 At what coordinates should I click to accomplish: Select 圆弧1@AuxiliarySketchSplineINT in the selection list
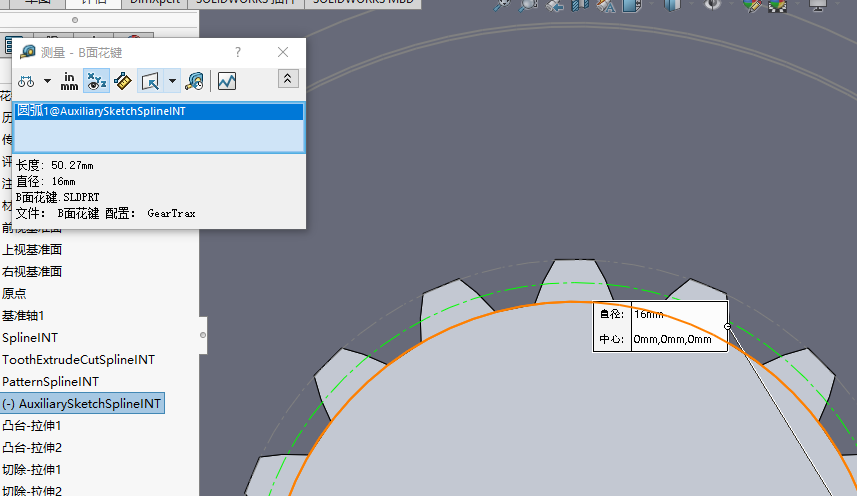[159, 111]
